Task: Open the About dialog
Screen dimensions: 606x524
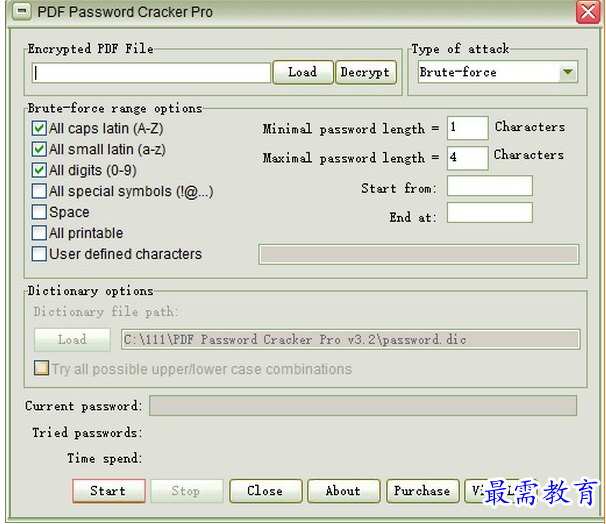Action: click(x=344, y=491)
